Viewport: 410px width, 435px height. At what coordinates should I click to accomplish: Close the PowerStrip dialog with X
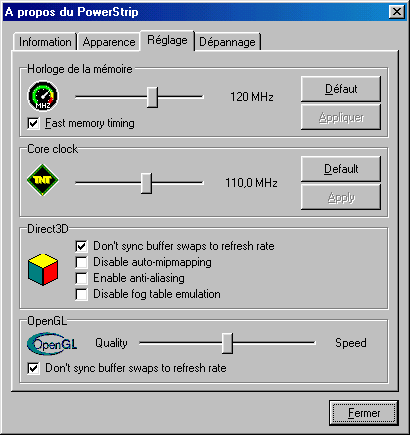(x=397, y=12)
